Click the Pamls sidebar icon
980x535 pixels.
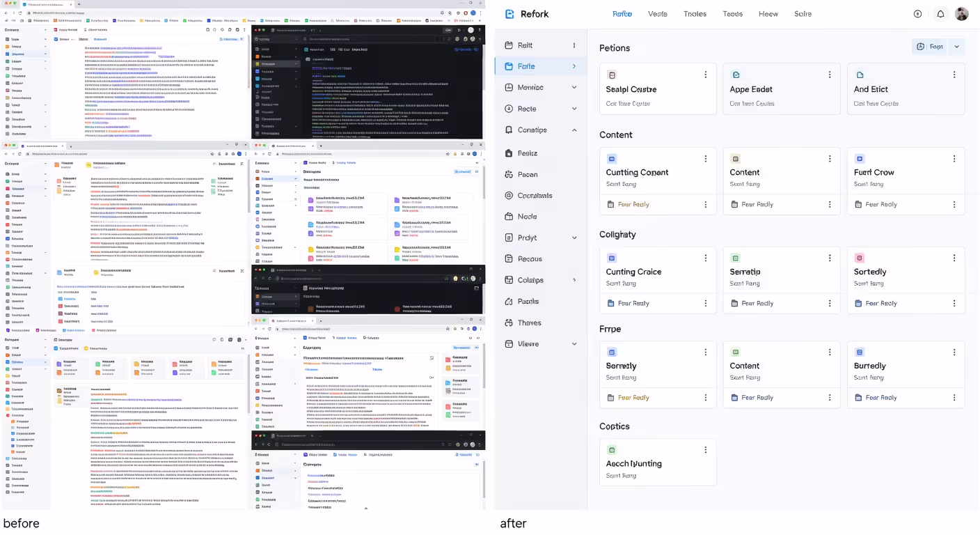tap(509, 302)
